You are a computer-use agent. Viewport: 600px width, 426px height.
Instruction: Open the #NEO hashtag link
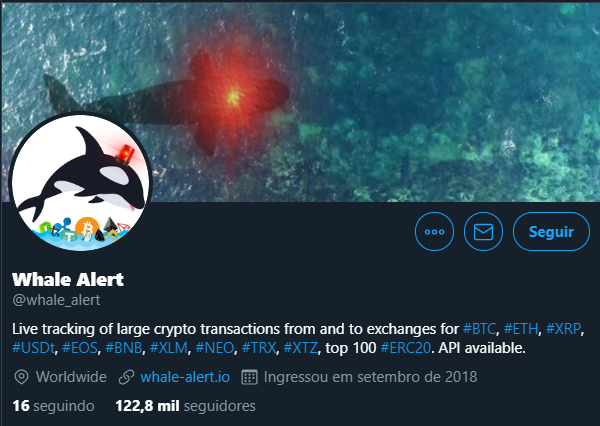[215, 348]
